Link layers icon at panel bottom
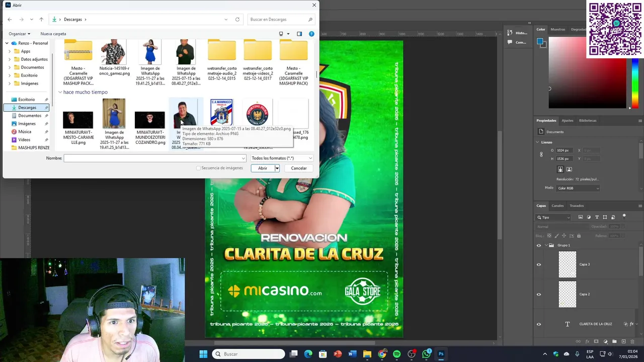644x362 pixels. 578,342
